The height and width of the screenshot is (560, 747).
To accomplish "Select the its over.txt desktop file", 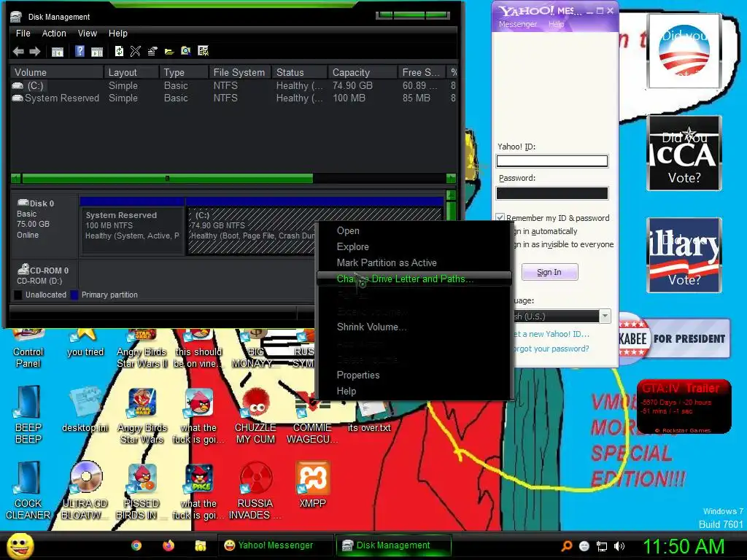I will [x=369, y=416].
